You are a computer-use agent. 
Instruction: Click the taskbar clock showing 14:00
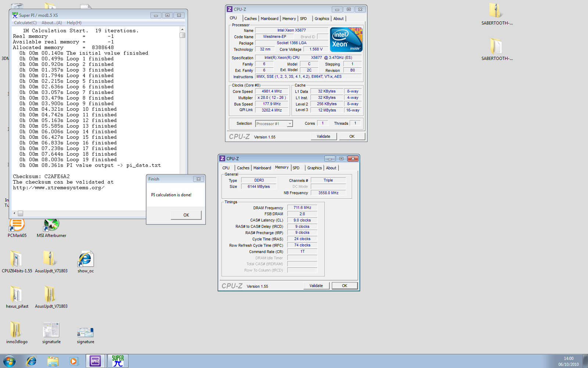coord(569,358)
